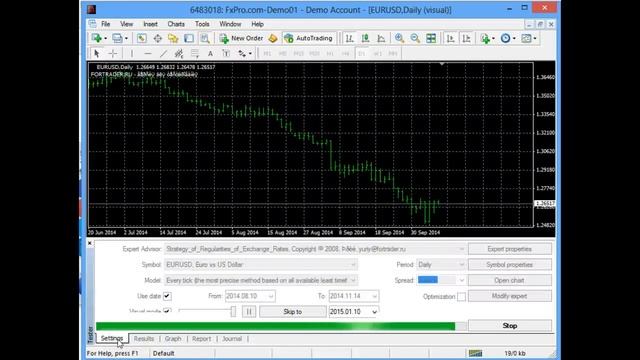This screenshot has width=640, height=360.
Task: Open the Indicators list icon
Action: pos(485,38)
